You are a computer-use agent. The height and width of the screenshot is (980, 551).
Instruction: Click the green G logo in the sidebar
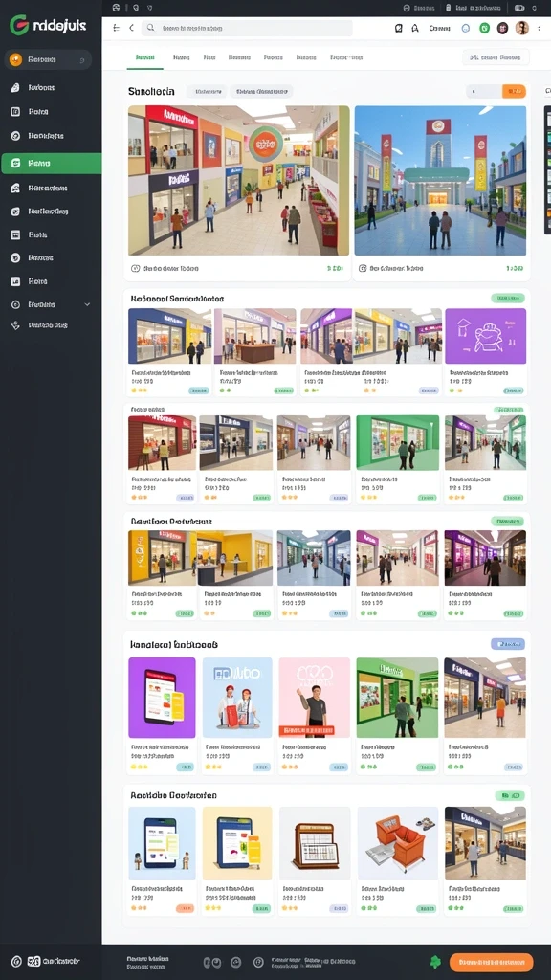click(19, 26)
